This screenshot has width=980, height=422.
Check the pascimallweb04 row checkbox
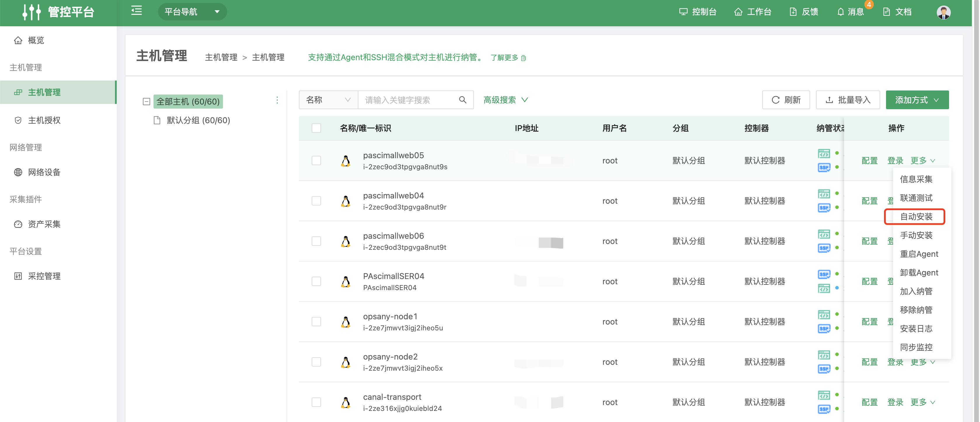tap(316, 201)
